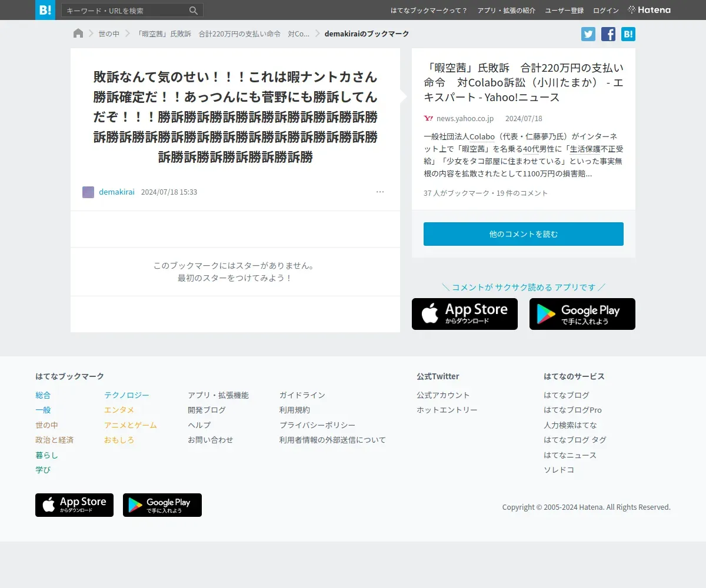Click the Yahoo favicon beside news.yahoo.co.jp
This screenshot has height=588, width=706.
pos(428,119)
